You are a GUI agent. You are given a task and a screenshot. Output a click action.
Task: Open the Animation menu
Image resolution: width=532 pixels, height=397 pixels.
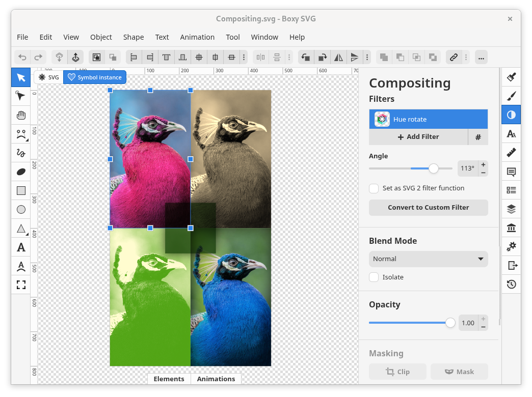tap(197, 37)
